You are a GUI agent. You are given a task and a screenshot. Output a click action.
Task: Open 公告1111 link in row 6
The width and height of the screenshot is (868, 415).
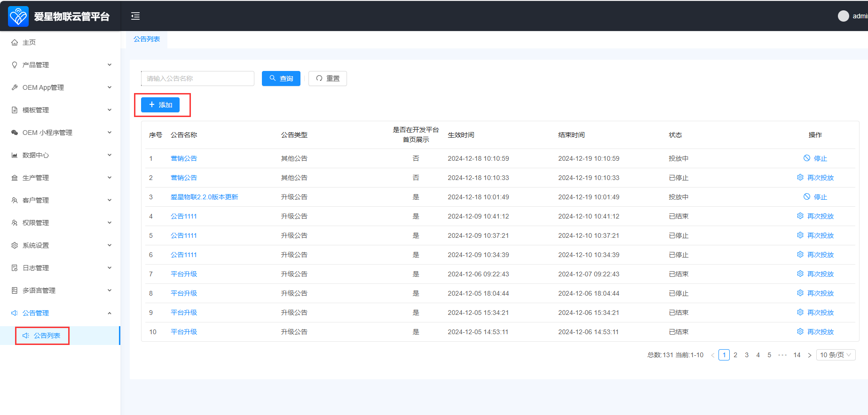pos(184,255)
